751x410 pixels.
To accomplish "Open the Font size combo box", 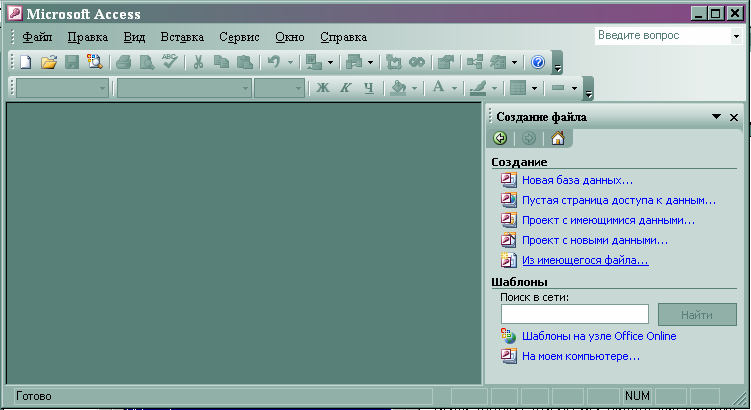I will point(279,88).
